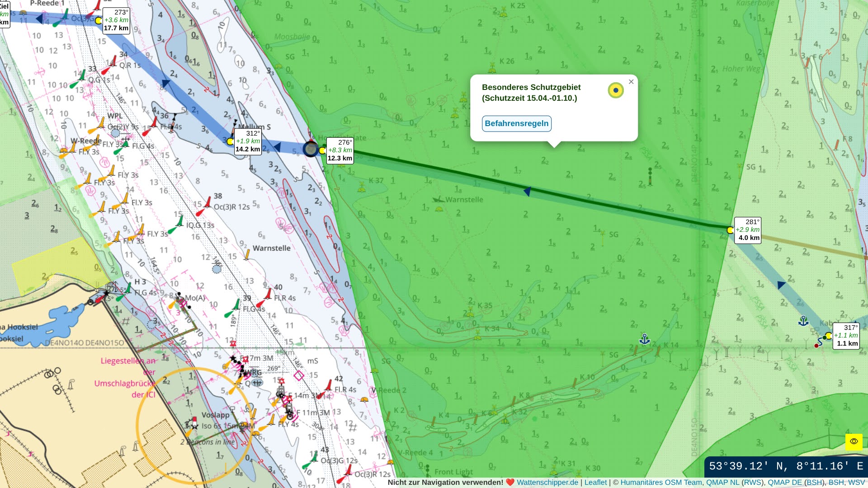Open the QMAP NL attribution link

[722, 482]
